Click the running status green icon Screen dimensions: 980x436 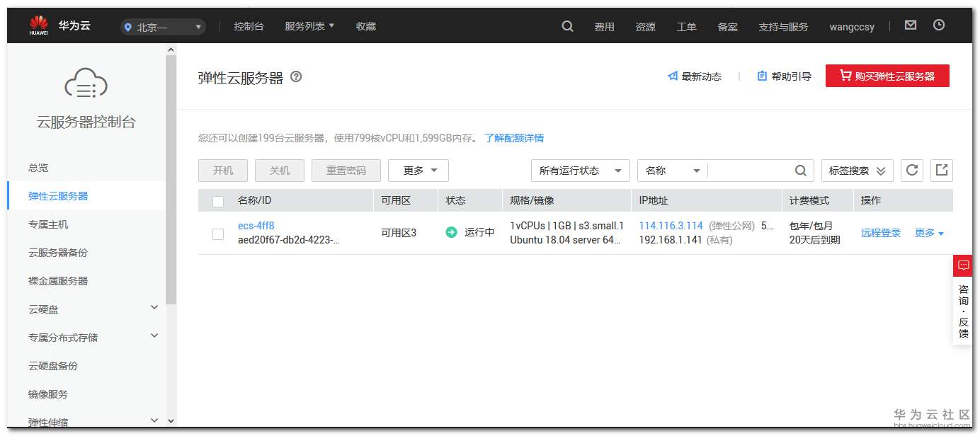[x=451, y=232]
